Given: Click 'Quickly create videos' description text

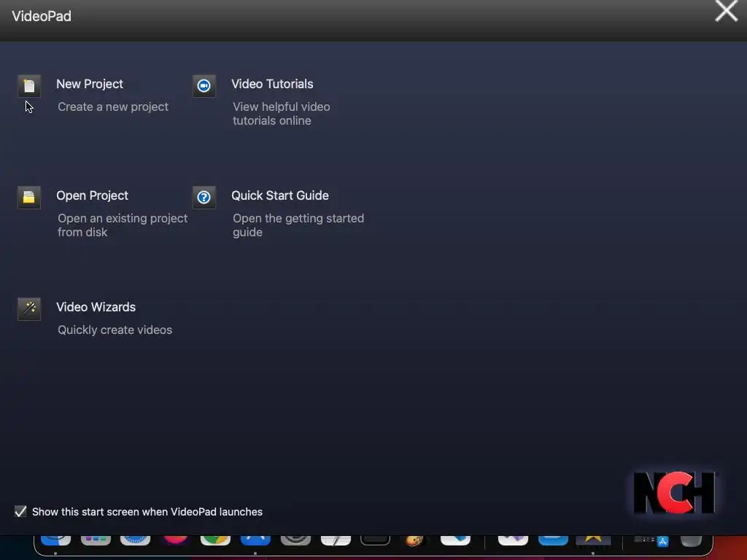Looking at the screenshot, I should point(115,330).
